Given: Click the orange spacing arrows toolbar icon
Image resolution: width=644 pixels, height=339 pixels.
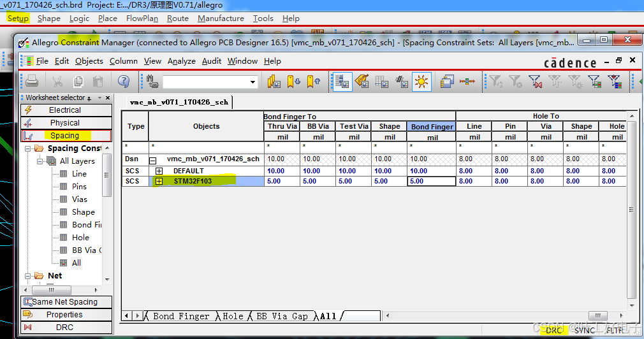Looking at the screenshot, I should coord(467,82).
